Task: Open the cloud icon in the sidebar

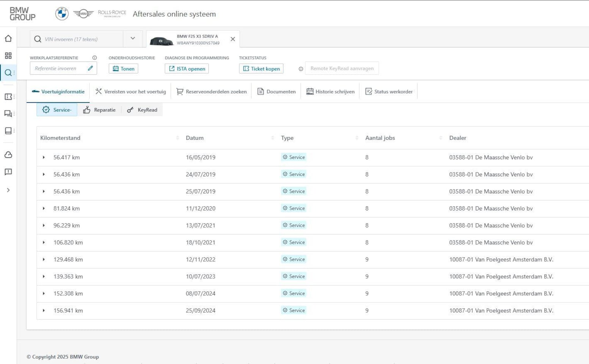Action: pyautogui.click(x=8, y=155)
